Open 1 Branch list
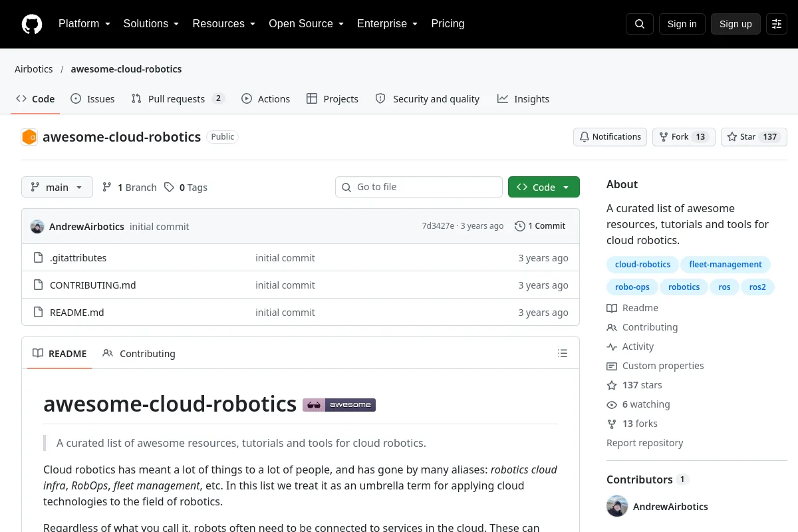The image size is (798, 532). [130, 188]
